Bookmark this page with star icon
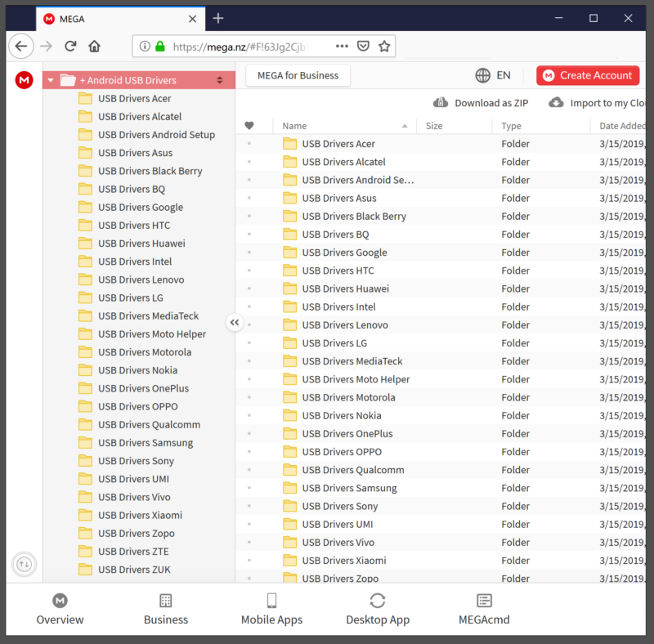 [x=384, y=47]
